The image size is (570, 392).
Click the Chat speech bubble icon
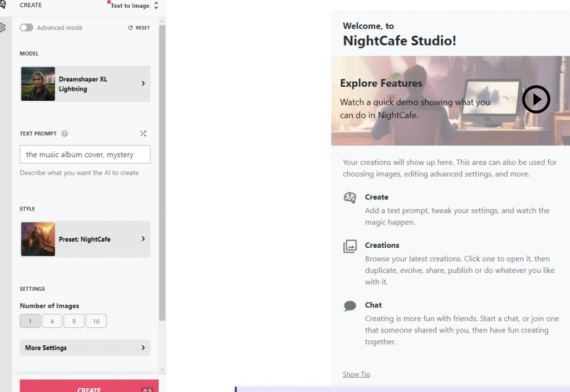(350, 306)
